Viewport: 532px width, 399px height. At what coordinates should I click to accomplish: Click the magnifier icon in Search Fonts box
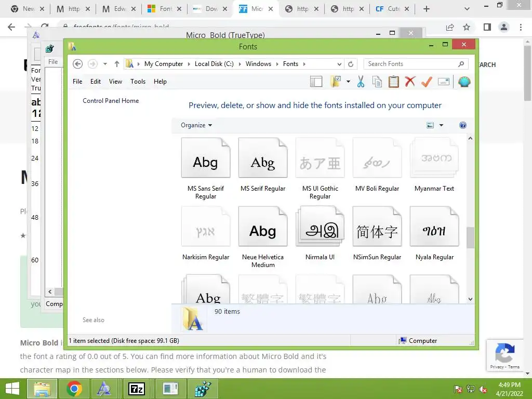click(461, 64)
